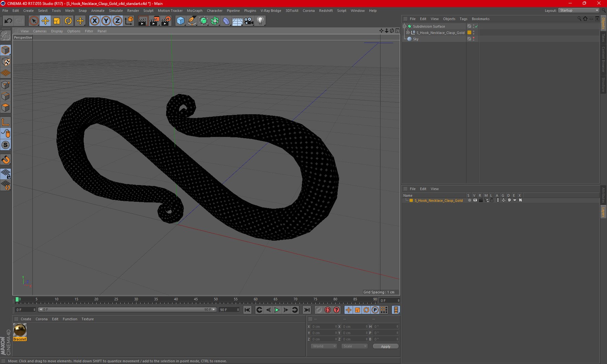Go to start of animation
Image resolution: width=607 pixels, height=364 pixels.
(x=247, y=310)
